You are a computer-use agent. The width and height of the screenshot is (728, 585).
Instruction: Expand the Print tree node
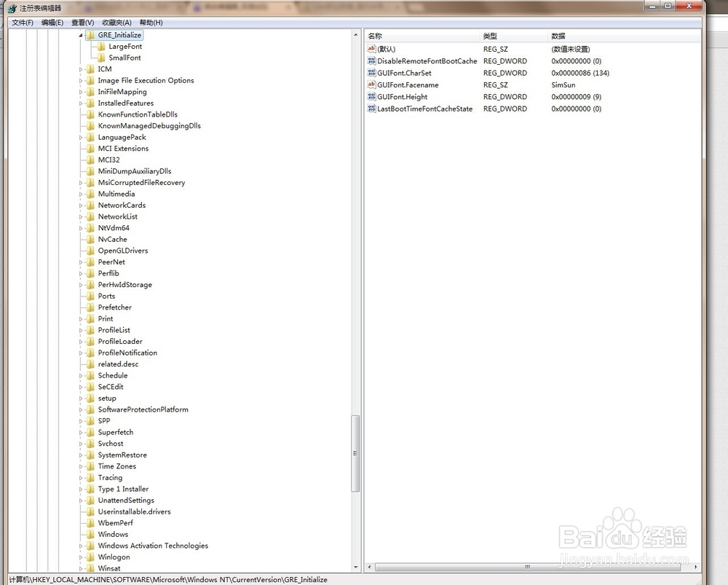pyautogui.click(x=81, y=319)
